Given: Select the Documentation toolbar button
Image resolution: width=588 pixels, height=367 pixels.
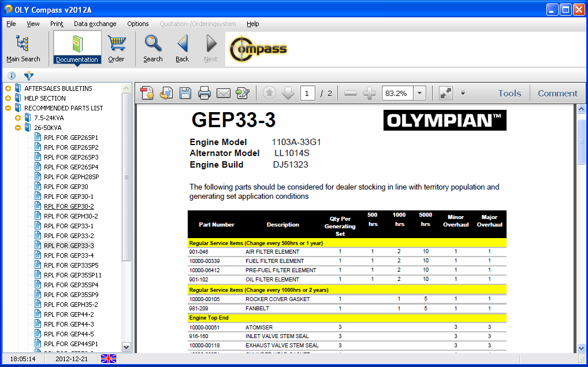Looking at the screenshot, I should [77, 47].
